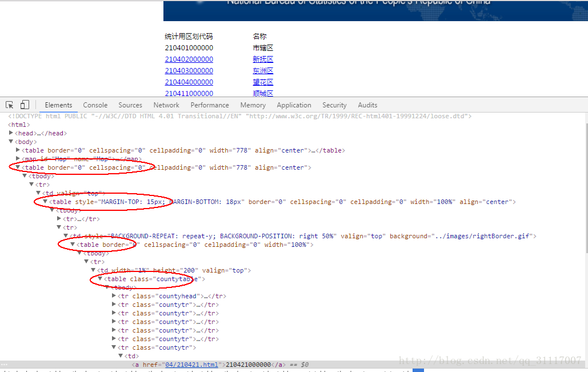Expand the first table under body
Viewport: 588px width, 372px height.
click(x=18, y=150)
